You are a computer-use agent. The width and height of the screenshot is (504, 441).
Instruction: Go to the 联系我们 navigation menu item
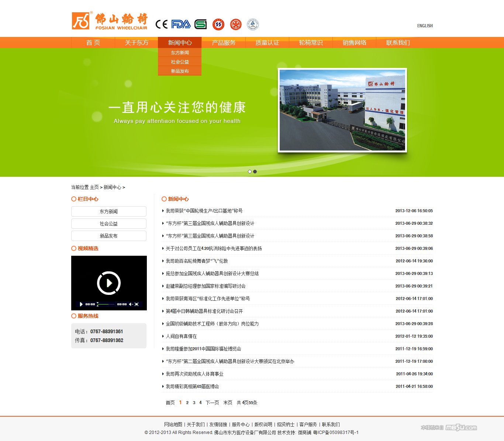tap(398, 43)
